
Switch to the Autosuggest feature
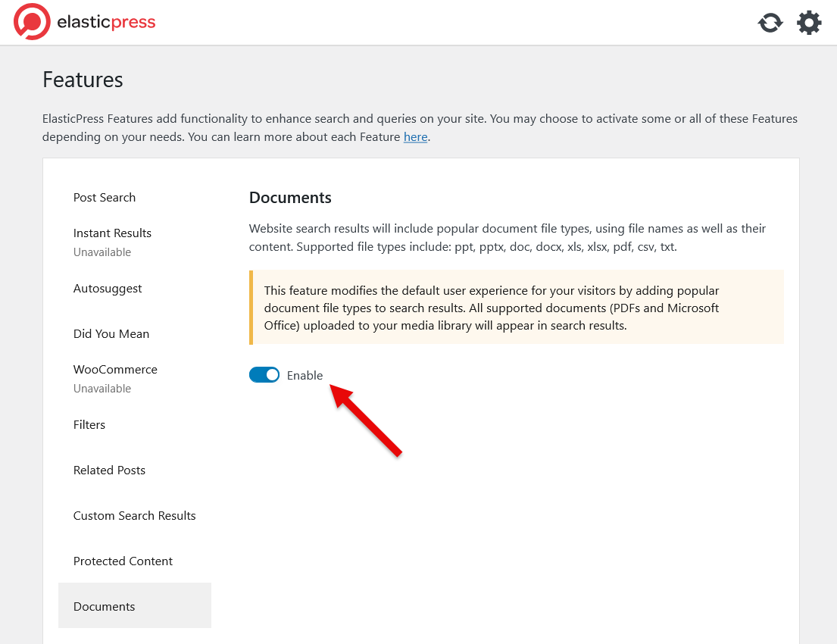click(x=108, y=289)
